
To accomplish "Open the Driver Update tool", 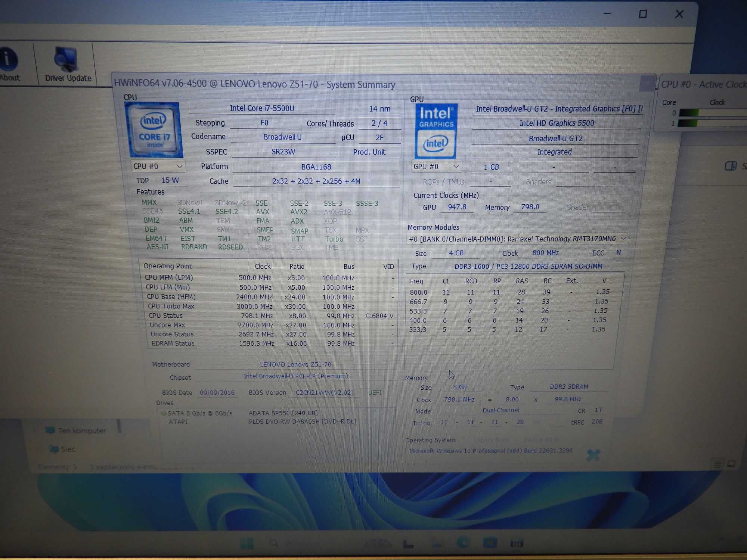I will (68, 64).
